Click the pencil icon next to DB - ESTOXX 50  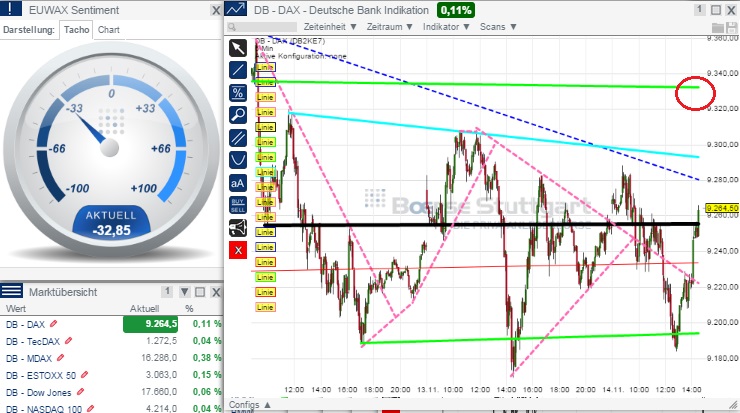coord(84,375)
